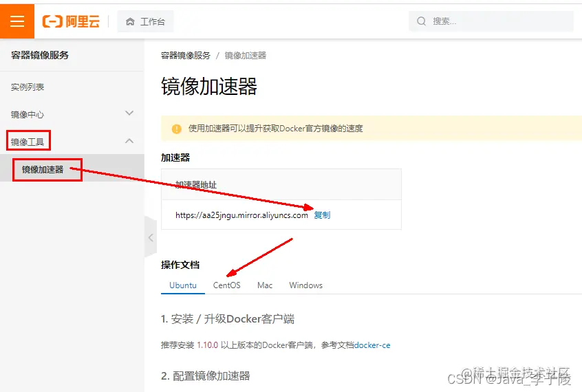This screenshot has width=582, height=392.
Task: Click the 1.10.0 version text
Action: point(208,345)
